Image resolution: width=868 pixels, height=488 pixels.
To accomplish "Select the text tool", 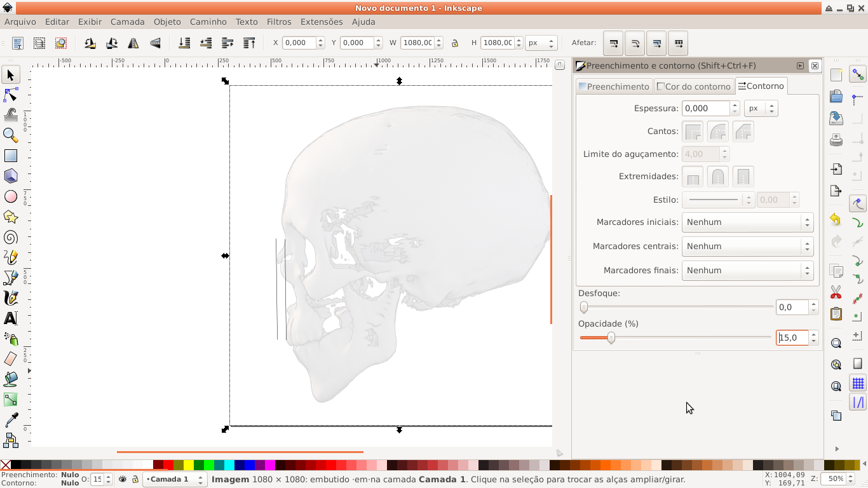I will click(10, 318).
